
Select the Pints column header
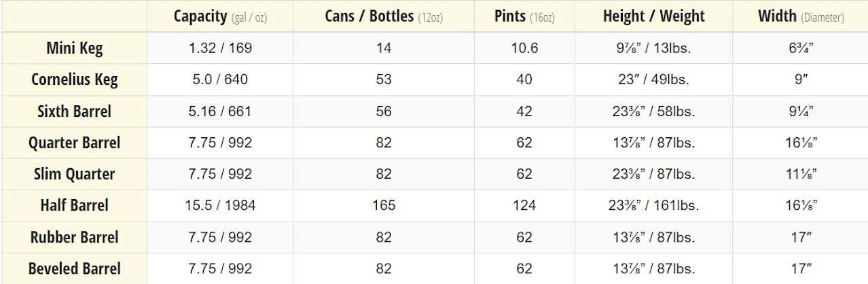tap(524, 16)
